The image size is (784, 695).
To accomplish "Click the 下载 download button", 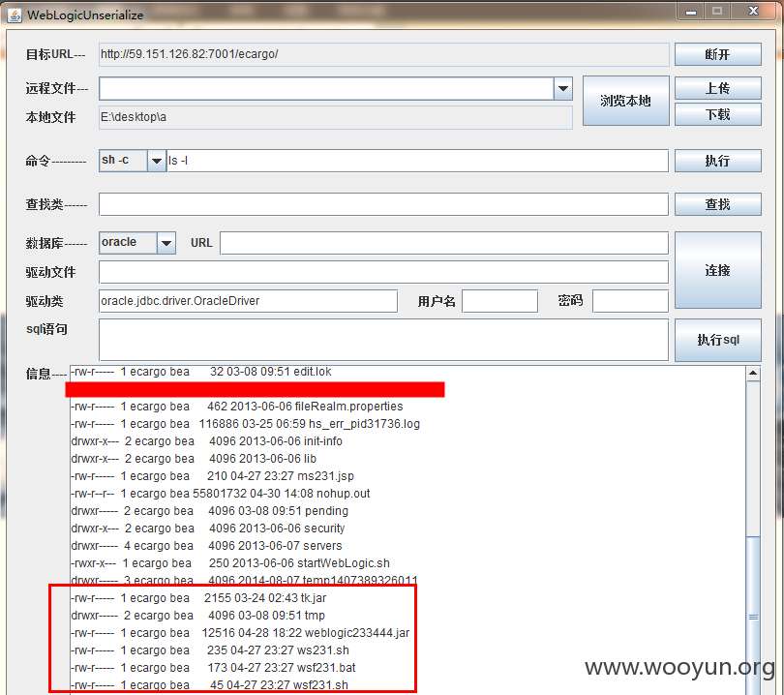I will (717, 114).
